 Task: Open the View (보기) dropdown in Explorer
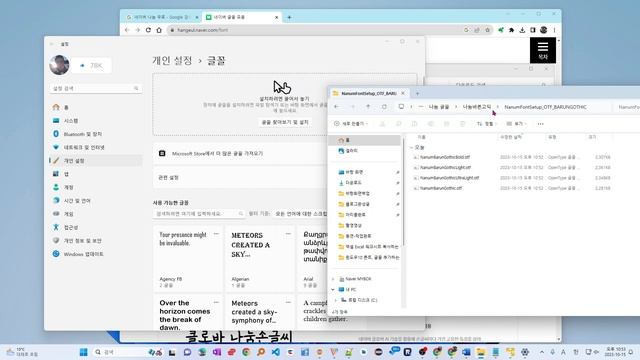(516, 124)
